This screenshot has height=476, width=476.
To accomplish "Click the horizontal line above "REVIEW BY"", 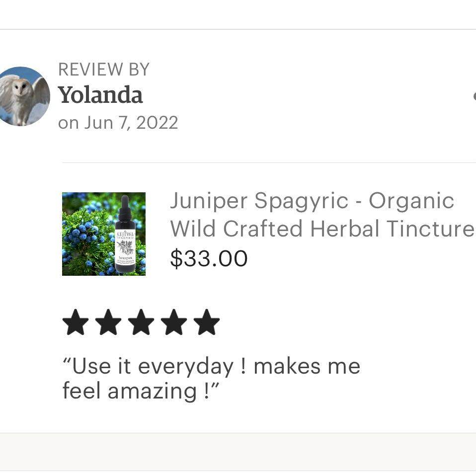I will (x=238, y=29).
